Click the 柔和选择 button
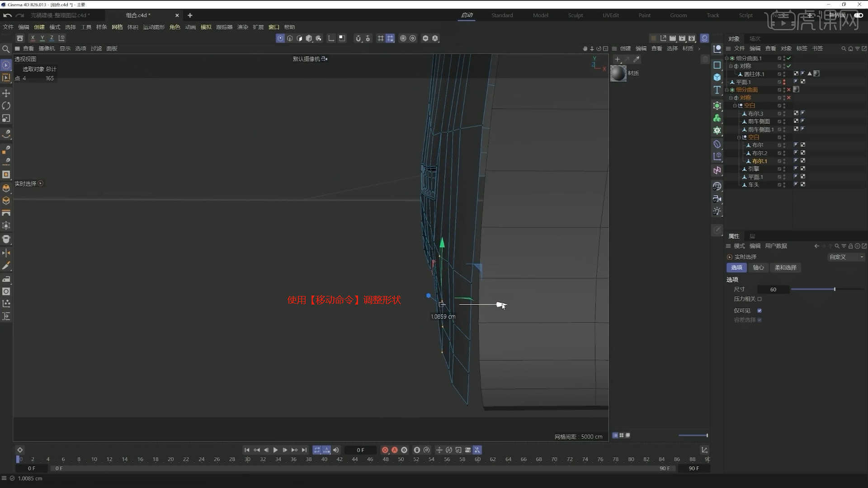The width and height of the screenshot is (868, 488). tap(785, 268)
